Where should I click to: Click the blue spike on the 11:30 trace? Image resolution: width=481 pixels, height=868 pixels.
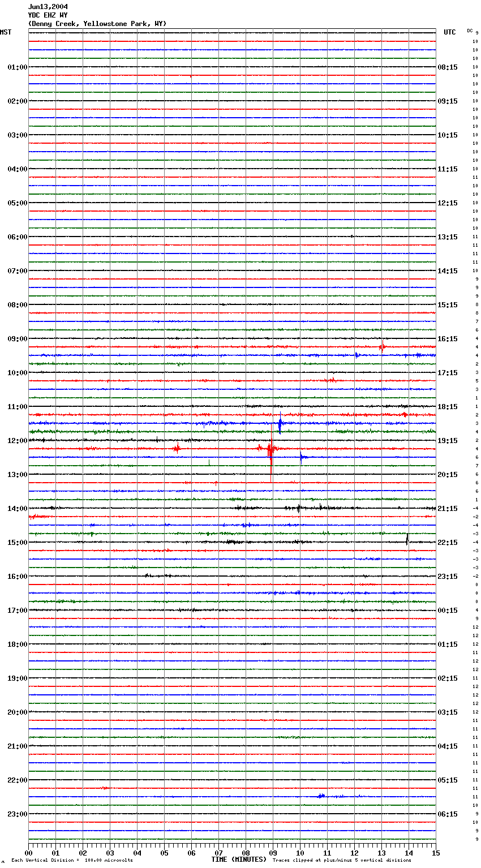280,424
